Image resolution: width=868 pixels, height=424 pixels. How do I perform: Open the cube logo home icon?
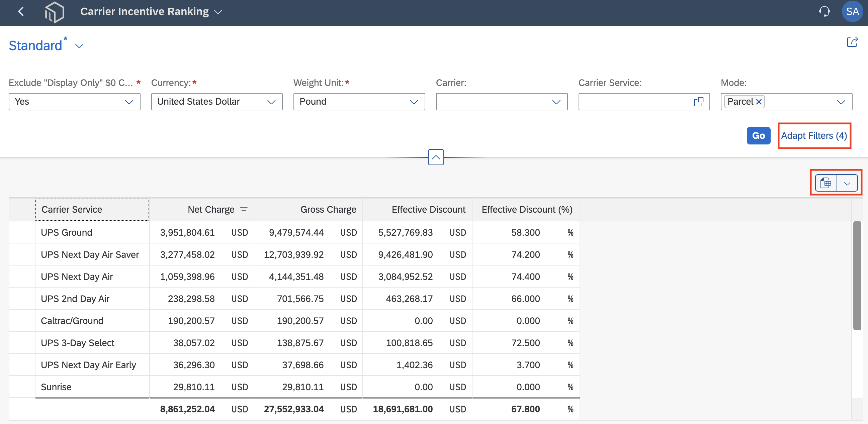click(x=55, y=12)
